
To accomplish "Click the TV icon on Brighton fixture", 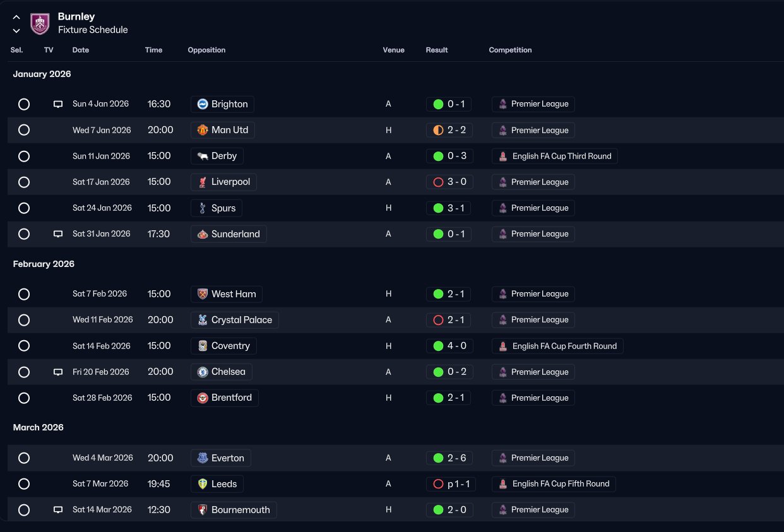I will [58, 104].
